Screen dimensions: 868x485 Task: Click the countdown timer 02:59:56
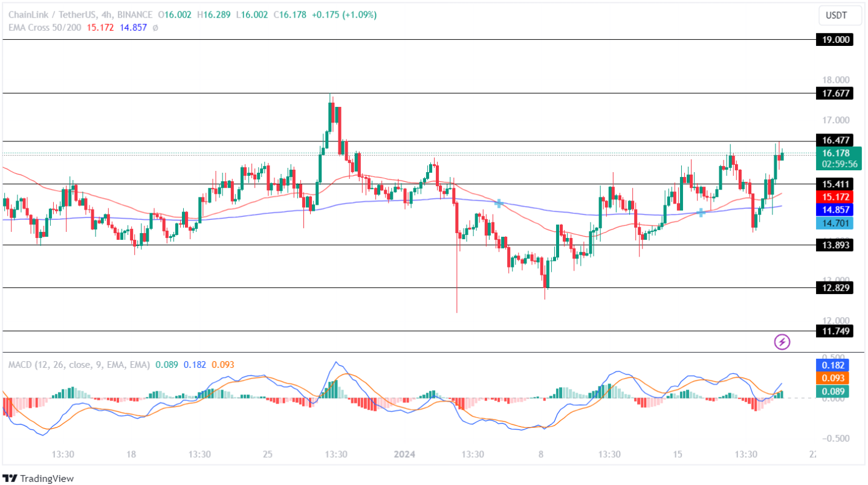pyautogui.click(x=840, y=164)
